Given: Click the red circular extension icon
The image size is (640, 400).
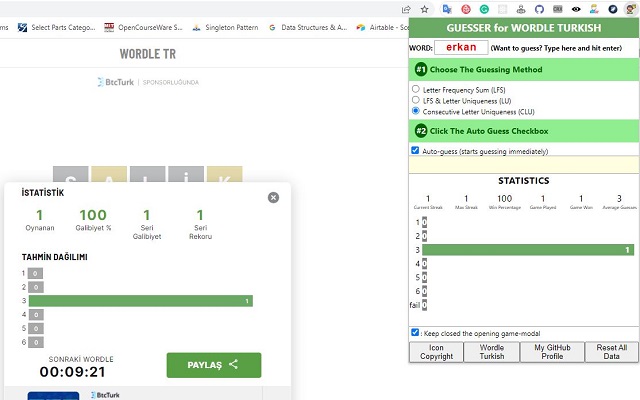Looking at the screenshot, I should click(466, 9).
